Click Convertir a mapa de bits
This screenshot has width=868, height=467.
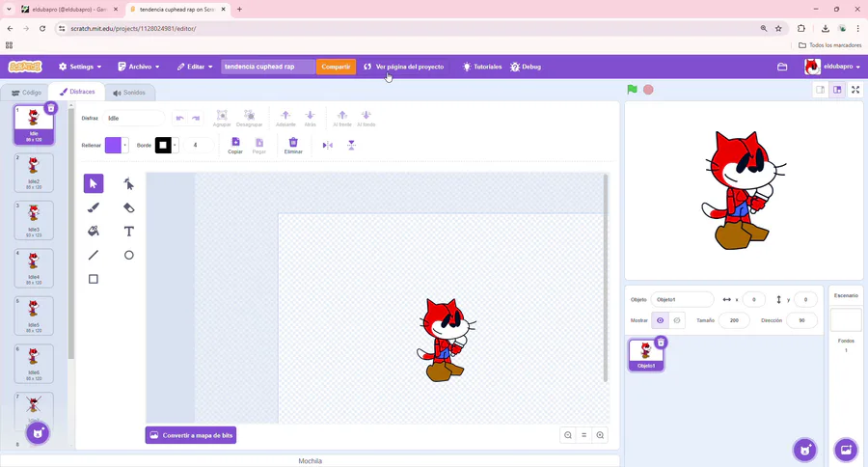coord(191,435)
